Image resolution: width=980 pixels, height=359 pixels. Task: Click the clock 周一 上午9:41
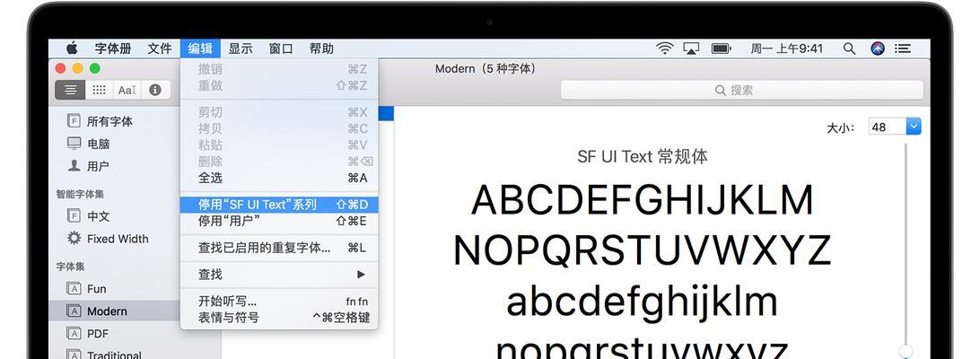(x=787, y=48)
